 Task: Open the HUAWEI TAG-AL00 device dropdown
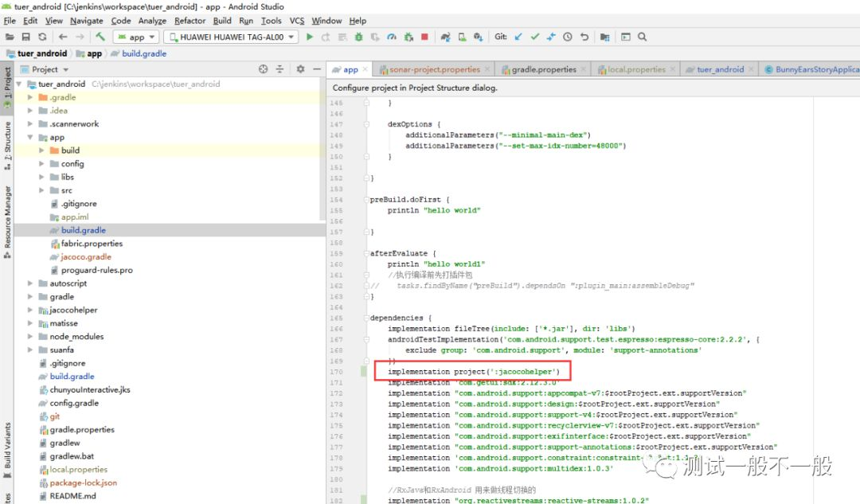231,37
